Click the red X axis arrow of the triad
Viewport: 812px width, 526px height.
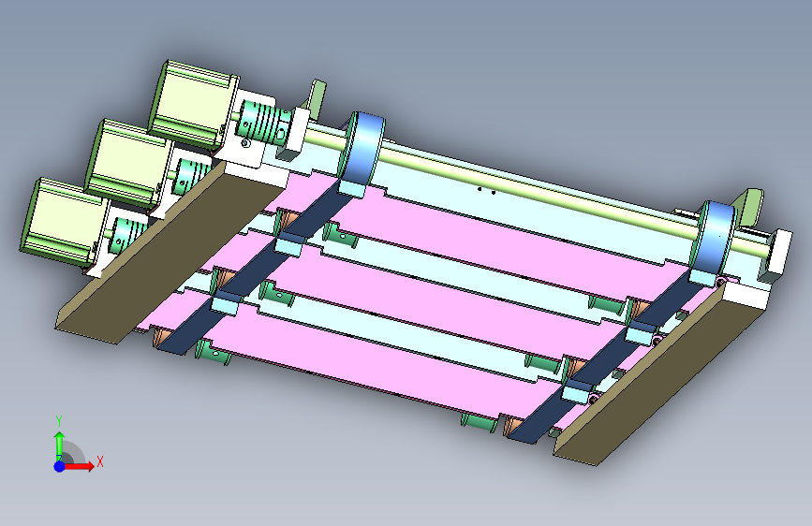[79, 466]
